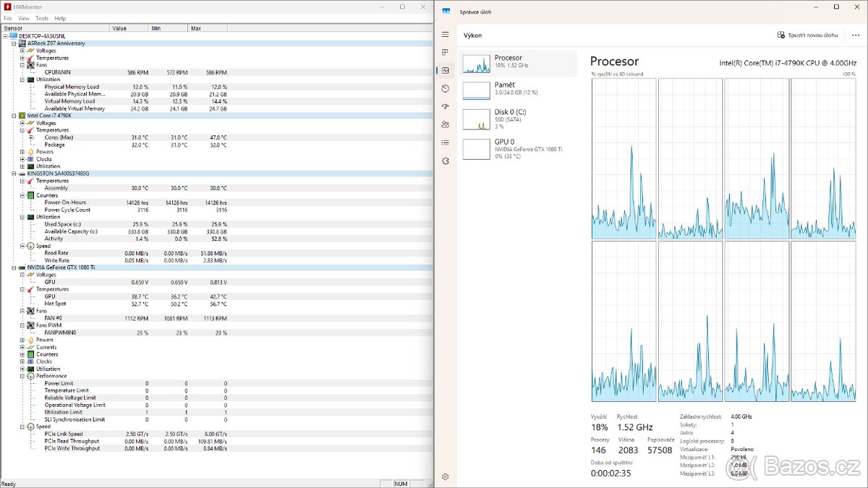Viewport: 868px width, 488px height.
Task: Open the Details list icon in the sidebar
Action: click(446, 142)
